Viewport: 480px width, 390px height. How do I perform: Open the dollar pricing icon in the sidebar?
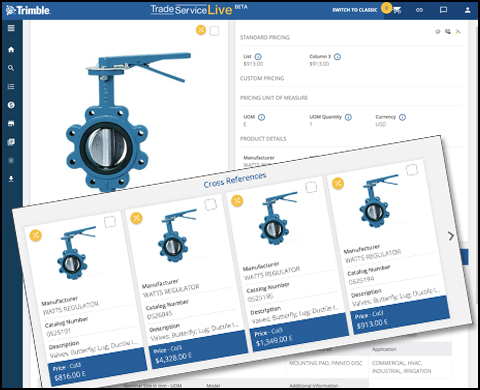click(x=11, y=105)
